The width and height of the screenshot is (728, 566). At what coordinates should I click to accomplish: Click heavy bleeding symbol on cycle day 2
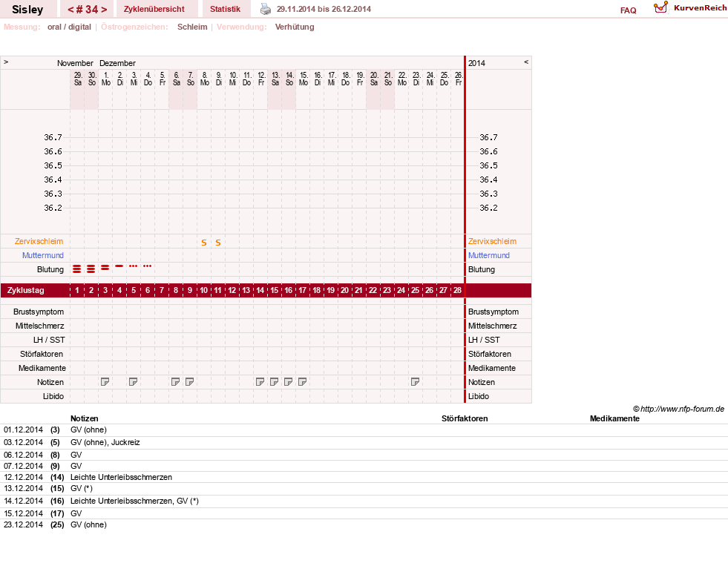(x=91, y=269)
